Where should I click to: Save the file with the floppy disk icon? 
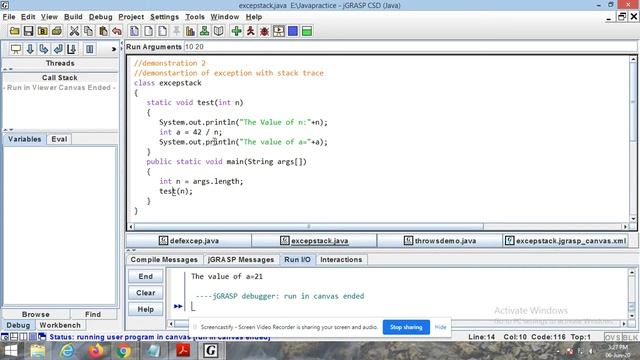pyautogui.click(x=29, y=31)
